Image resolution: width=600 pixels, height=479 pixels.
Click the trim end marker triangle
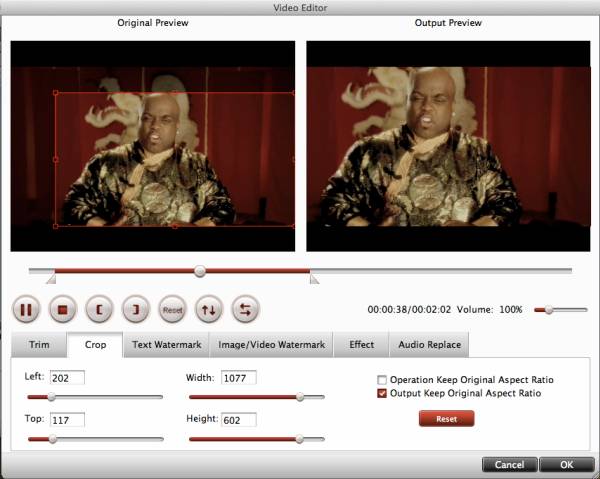click(x=314, y=280)
